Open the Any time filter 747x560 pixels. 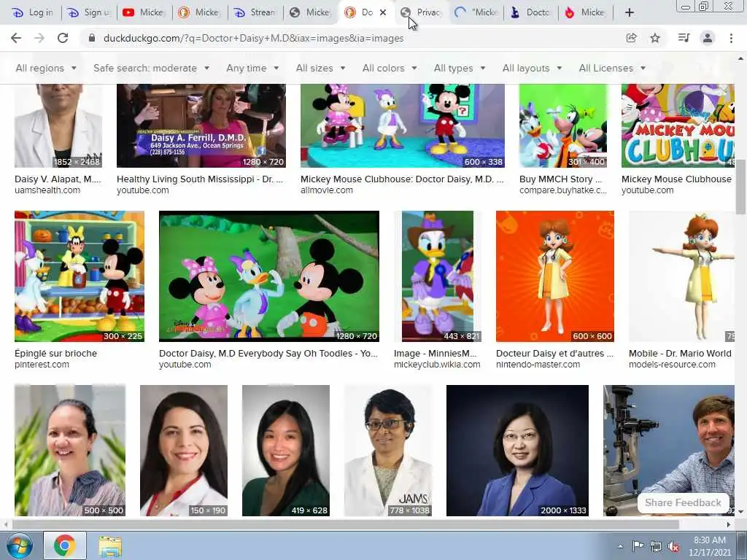252,68
